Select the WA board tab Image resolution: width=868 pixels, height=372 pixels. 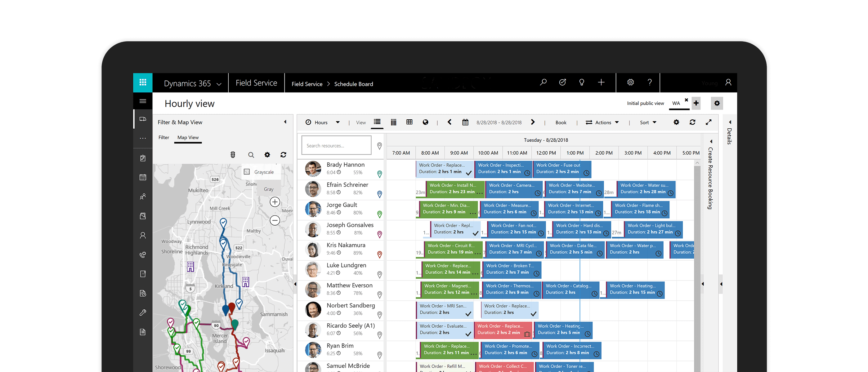tap(676, 103)
